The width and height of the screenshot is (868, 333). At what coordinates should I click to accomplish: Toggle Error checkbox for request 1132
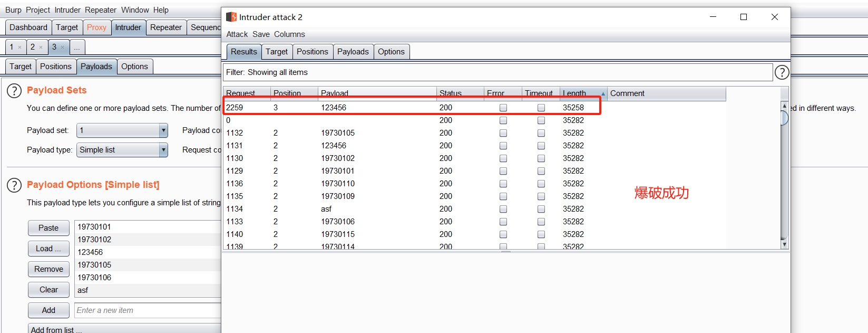pyautogui.click(x=503, y=133)
